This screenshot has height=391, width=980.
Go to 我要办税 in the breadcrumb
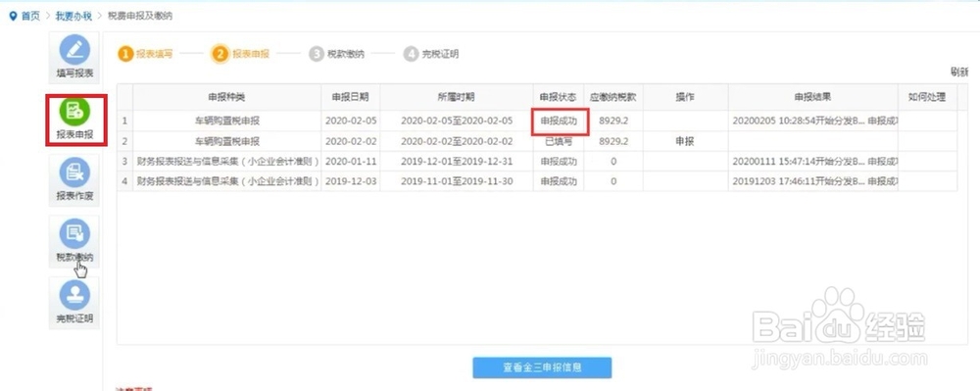coord(73,17)
